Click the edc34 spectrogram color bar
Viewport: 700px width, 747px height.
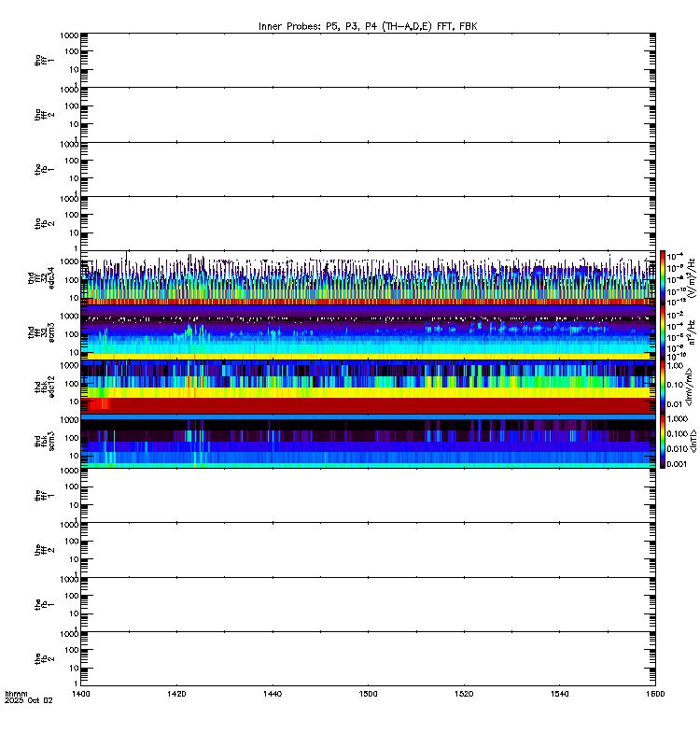[663, 278]
